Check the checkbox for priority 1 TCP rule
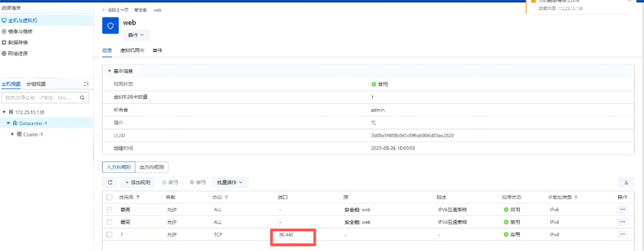 coord(109,234)
